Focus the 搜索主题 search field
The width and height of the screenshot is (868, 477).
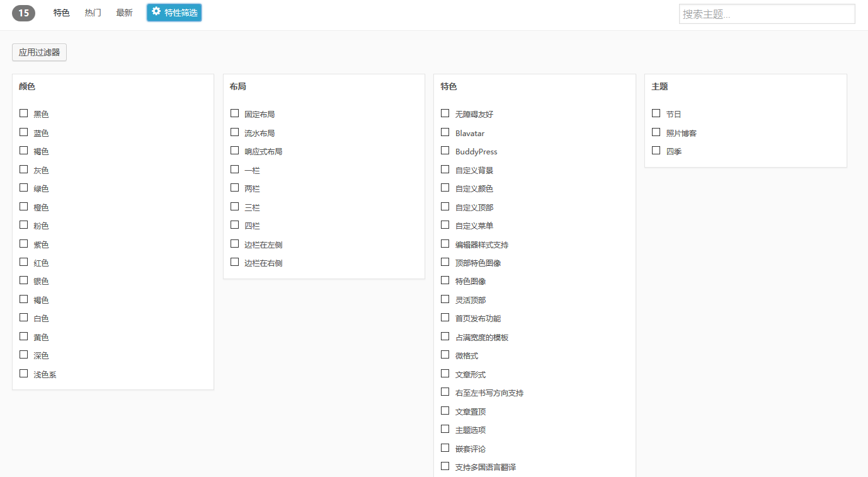(x=767, y=14)
